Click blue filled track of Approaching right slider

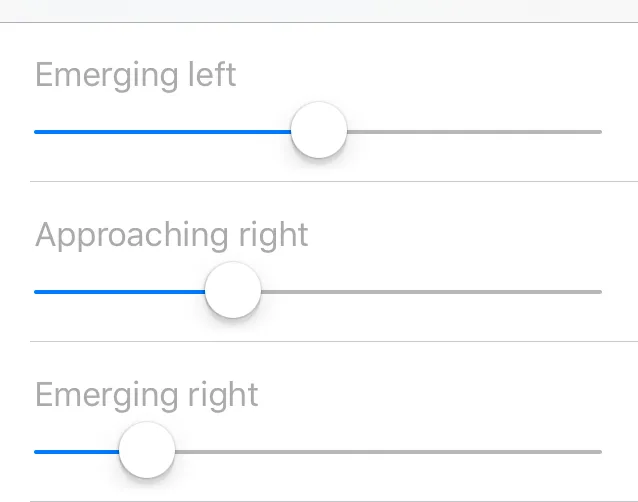coord(118,291)
